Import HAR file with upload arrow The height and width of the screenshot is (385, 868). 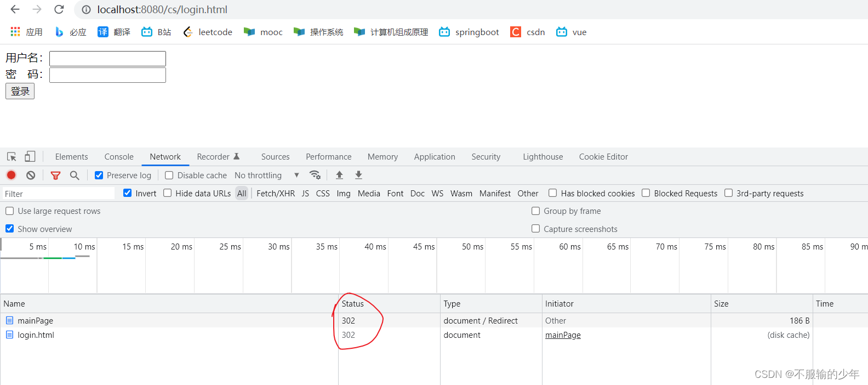pos(339,175)
